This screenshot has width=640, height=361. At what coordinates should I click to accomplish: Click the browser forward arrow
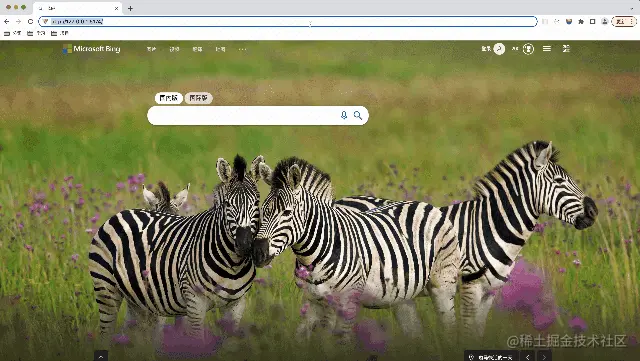tap(18, 21)
